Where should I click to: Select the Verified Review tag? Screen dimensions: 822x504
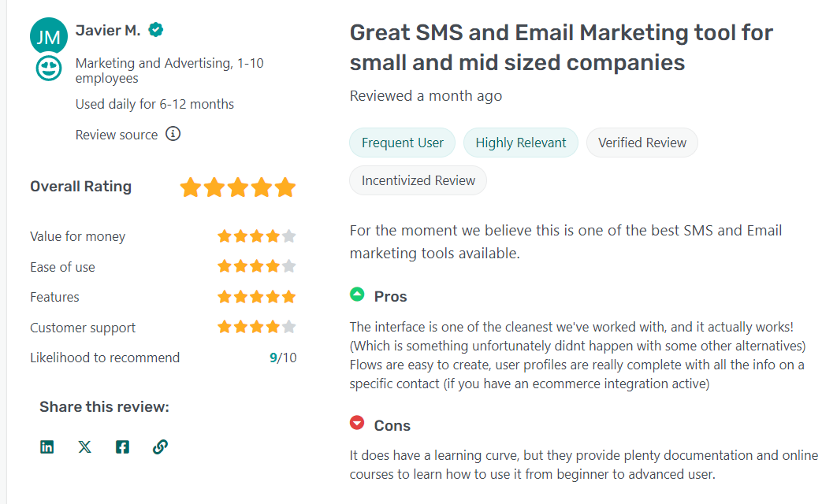click(x=642, y=143)
